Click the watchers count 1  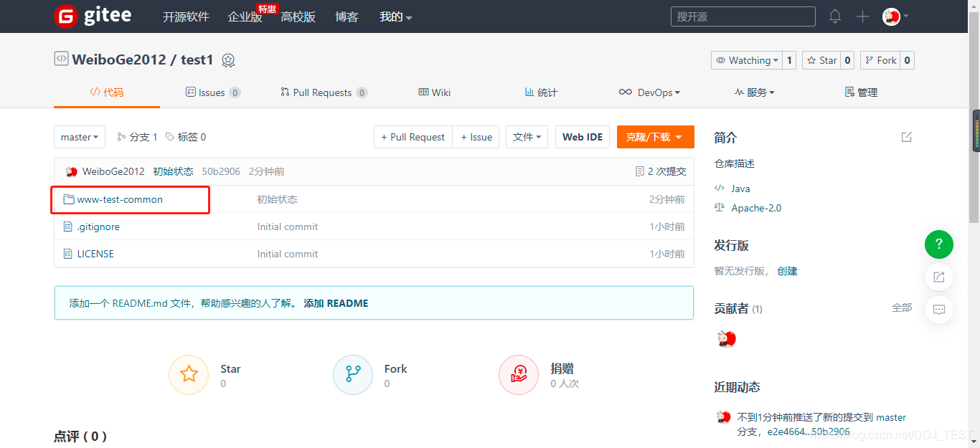point(789,60)
